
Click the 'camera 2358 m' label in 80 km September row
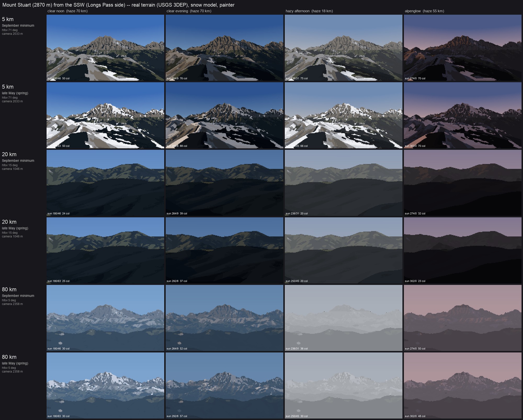(x=12, y=304)
